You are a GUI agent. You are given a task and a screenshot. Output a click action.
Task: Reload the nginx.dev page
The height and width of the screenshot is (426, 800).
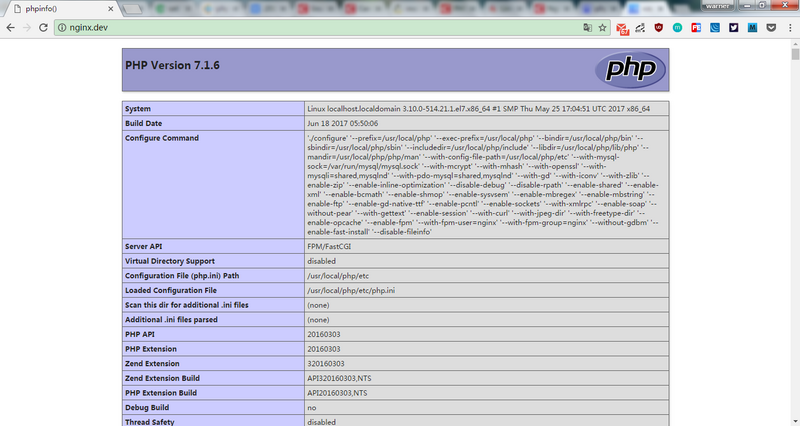[x=43, y=28]
